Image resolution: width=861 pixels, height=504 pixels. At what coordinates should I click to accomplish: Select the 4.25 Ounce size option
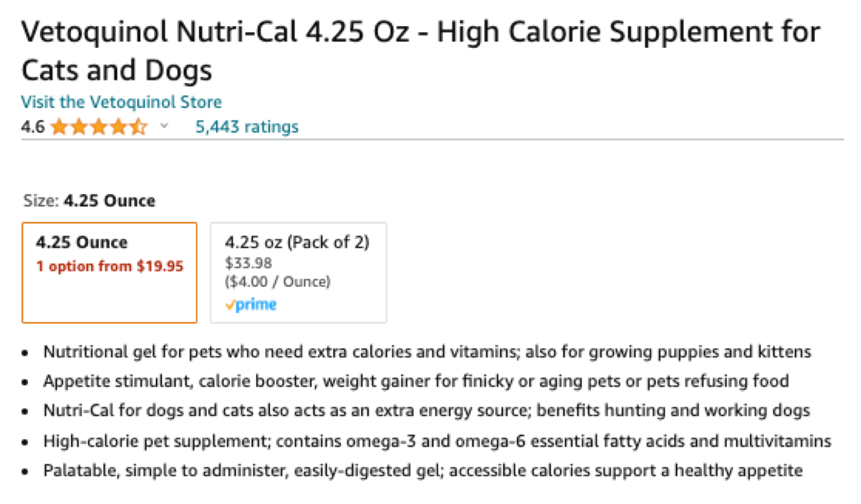coord(109,272)
